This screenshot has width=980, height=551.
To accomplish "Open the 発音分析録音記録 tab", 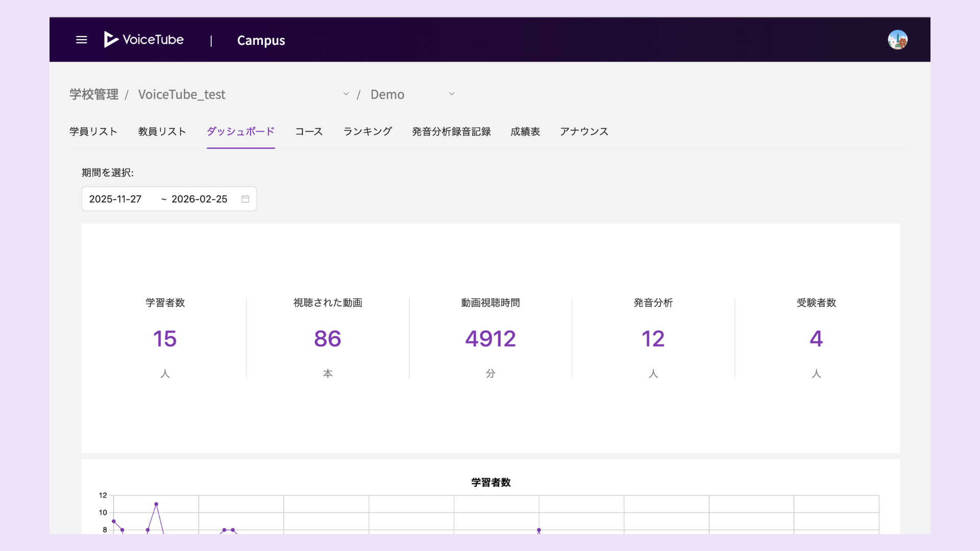I will (x=451, y=132).
